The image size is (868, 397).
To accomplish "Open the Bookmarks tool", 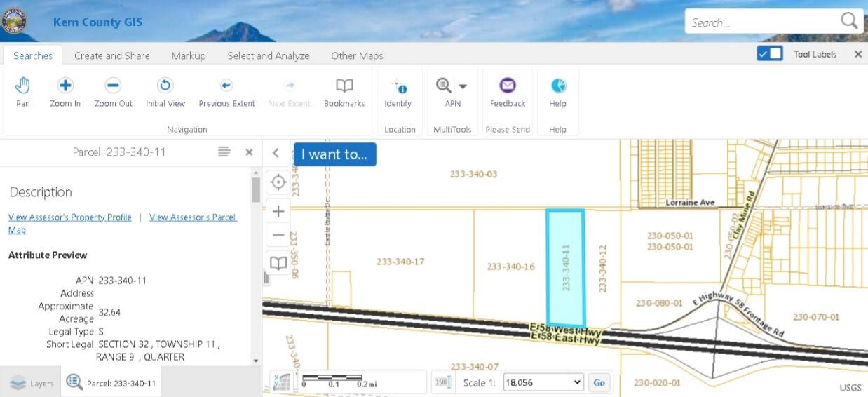I will point(344,86).
